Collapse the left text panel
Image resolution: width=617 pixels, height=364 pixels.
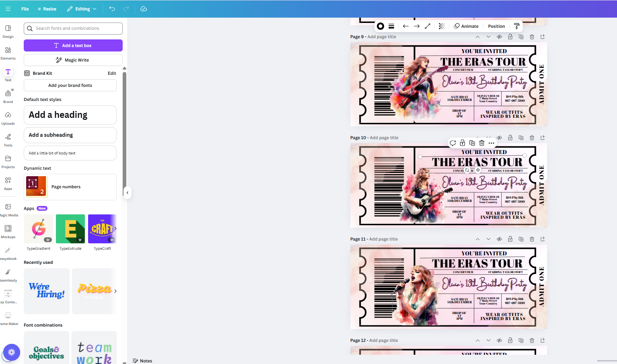pyautogui.click(x=127, y=193)
